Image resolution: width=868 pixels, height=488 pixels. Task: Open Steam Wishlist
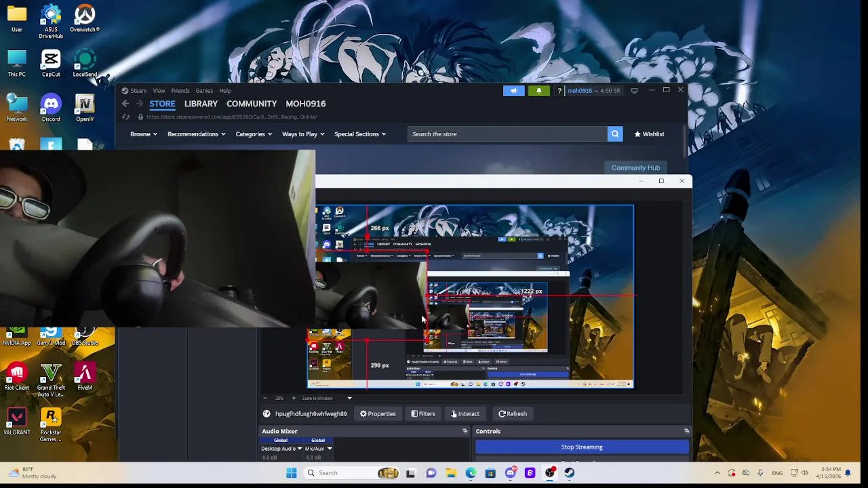[x=649, y=134]
